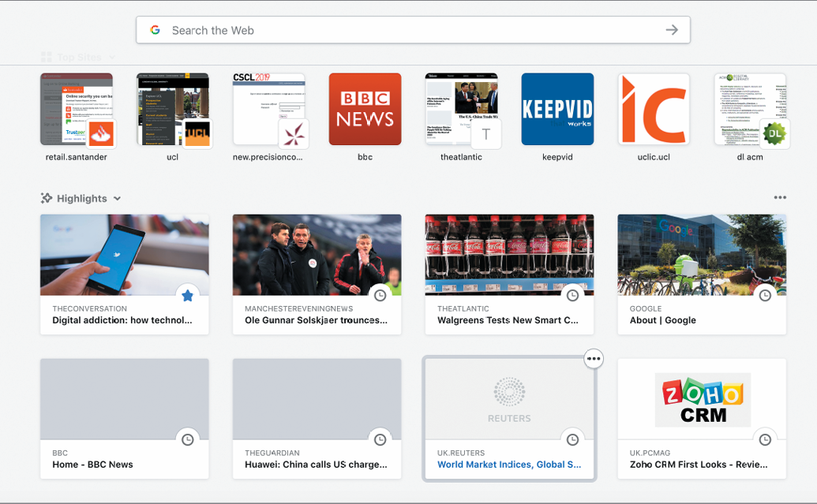Click the Coca-Cola bottles card image
Screen dimensions: 817x504
click(510, 255)
